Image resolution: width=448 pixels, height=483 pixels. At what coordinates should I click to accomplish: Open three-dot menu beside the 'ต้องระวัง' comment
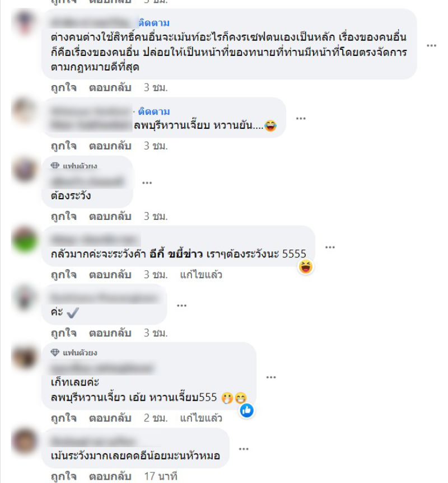(x=147, y=182)
